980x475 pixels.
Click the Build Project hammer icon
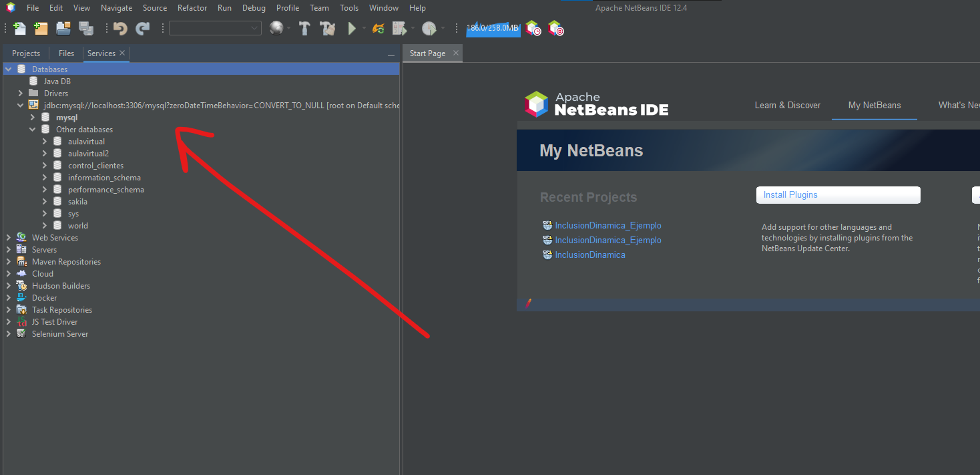[304, 28]
